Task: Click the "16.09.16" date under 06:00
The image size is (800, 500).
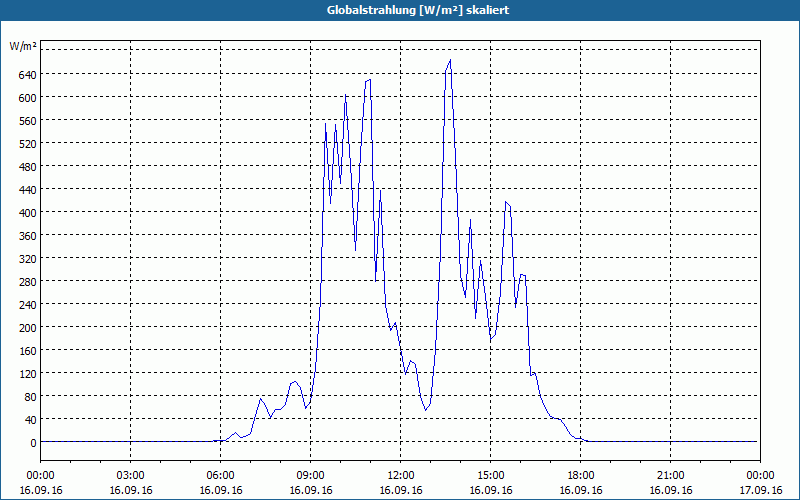Action: point(220,490)
